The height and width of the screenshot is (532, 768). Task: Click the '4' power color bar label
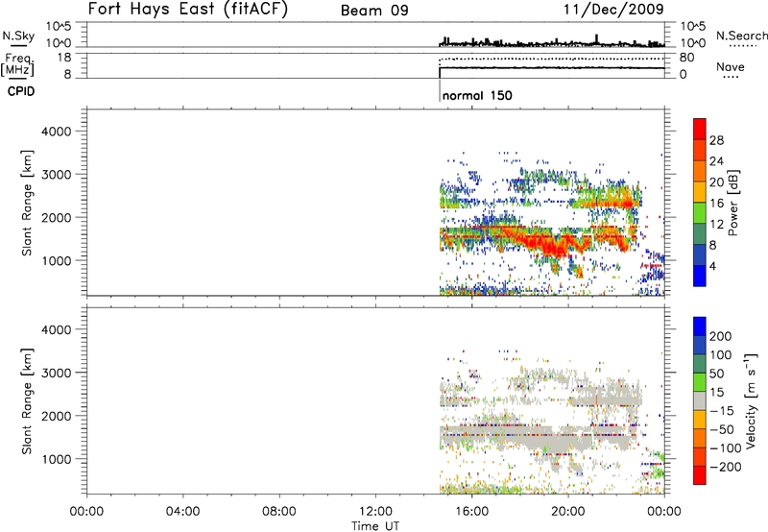712,266
